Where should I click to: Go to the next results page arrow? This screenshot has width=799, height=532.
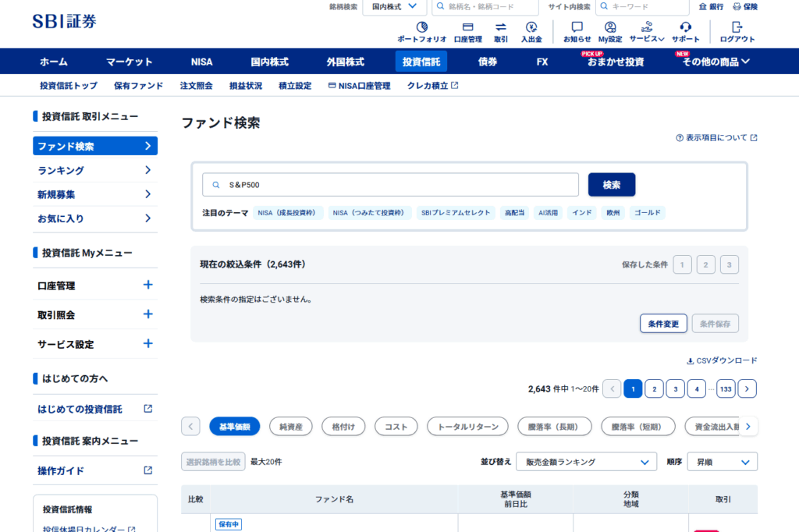(x=747, y=388)
